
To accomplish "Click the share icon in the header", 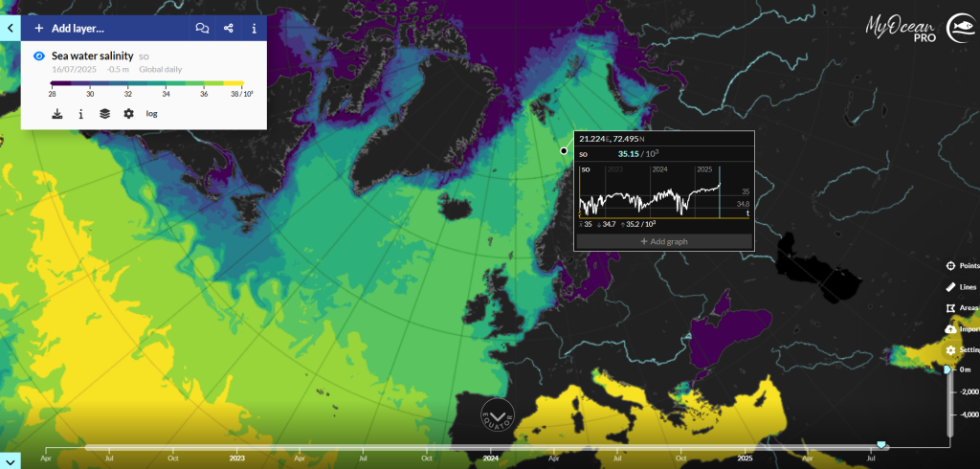I will click(228, 28).
